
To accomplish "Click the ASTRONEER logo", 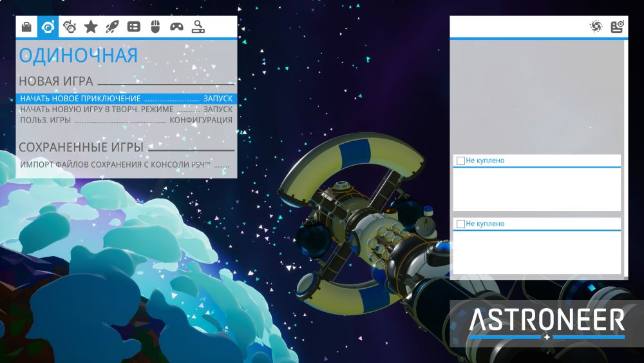I will pyautogui.click(x=546, y=321).
